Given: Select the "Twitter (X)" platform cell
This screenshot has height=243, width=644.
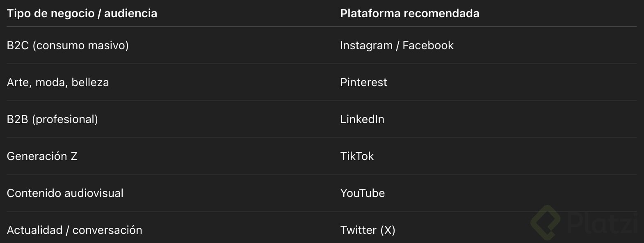Looking at the screenshot, I should click(368, 230).
